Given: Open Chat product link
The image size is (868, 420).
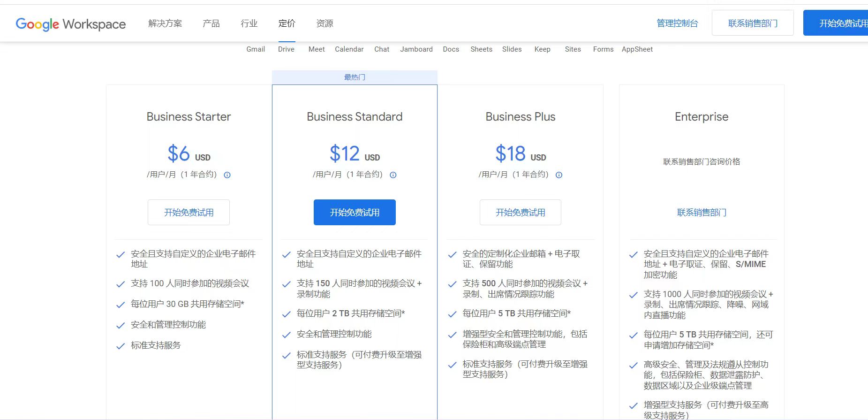Looking at the screenshot, I should pyautogui.click(x=382, y=49).
